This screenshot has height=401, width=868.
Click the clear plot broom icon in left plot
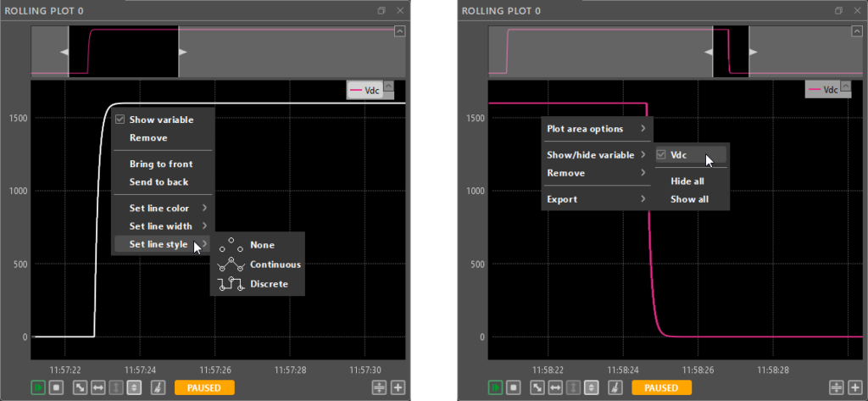click(158, 387)
